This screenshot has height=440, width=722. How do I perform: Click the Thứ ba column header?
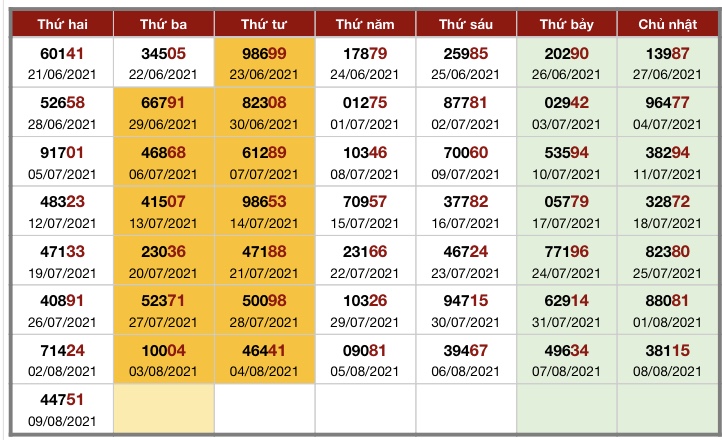[163, 24]
